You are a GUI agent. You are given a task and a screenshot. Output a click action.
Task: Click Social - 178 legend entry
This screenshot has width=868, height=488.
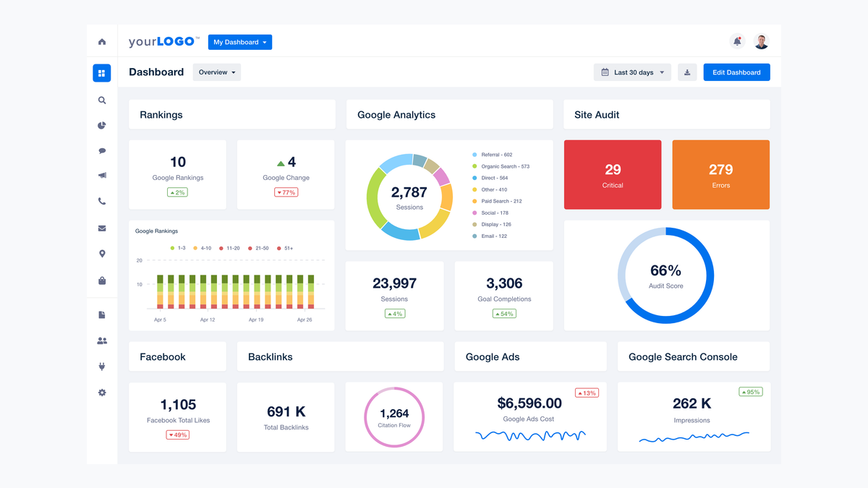490,213
